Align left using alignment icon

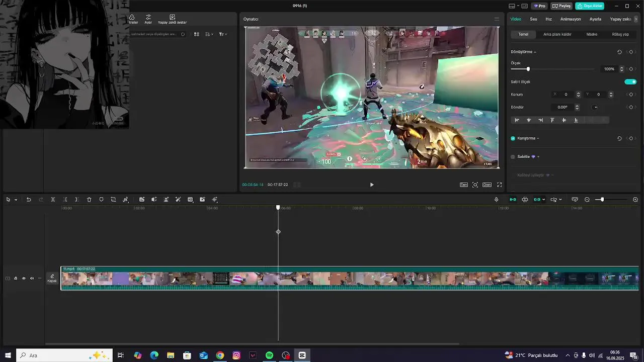(517, 120)
